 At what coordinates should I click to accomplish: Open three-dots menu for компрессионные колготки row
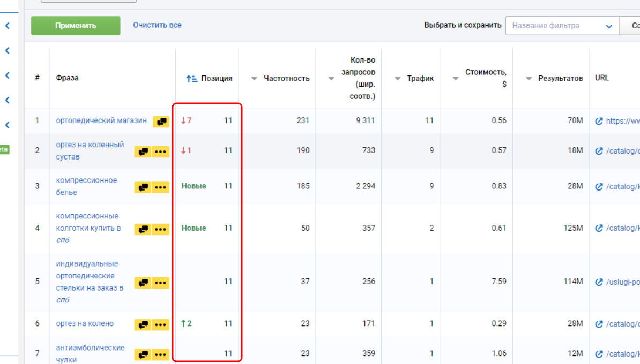(x=160, y=229)
